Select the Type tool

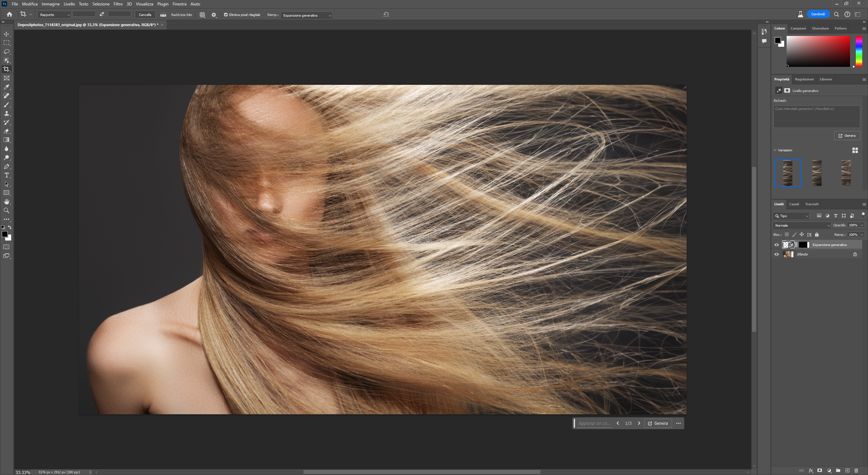6,175
